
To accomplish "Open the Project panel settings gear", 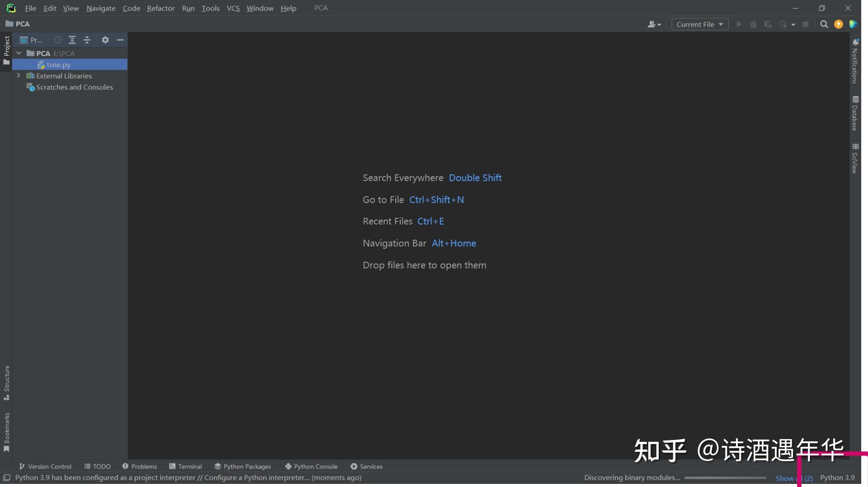I will tap(105, 40).
